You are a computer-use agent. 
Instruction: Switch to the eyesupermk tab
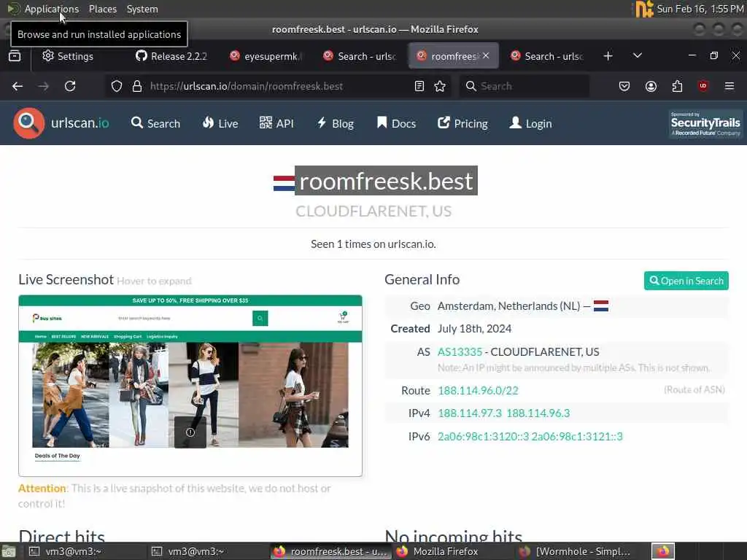(x=266, y=56)
